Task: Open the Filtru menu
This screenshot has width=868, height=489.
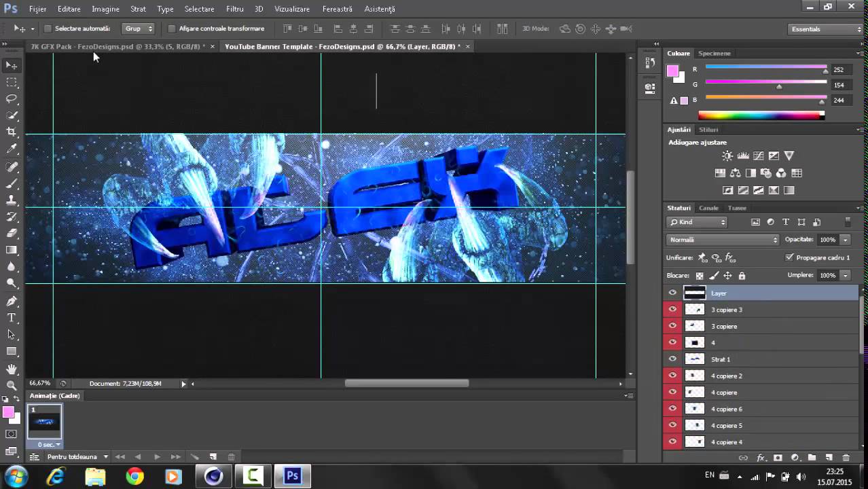Action: coord(235,10)
